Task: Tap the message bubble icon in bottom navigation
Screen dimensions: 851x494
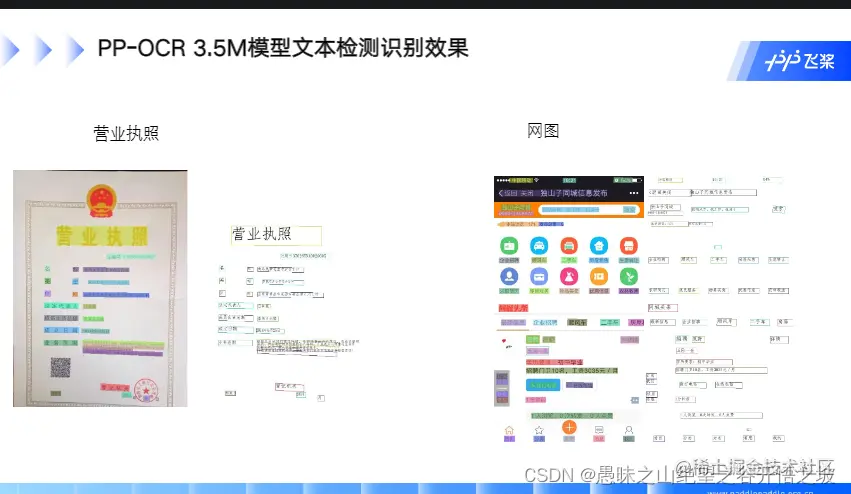Action: [x=599, y=430]
